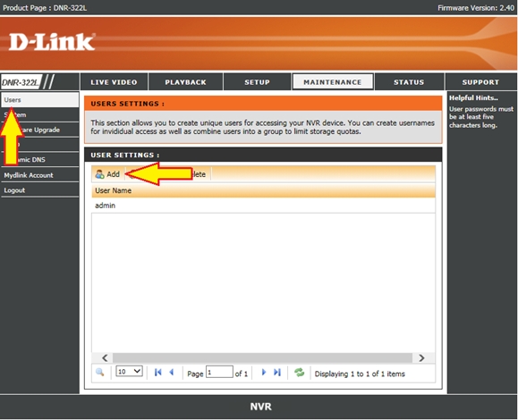Open the Setup tab
518x420 pixels.
[x=258, y=82]
